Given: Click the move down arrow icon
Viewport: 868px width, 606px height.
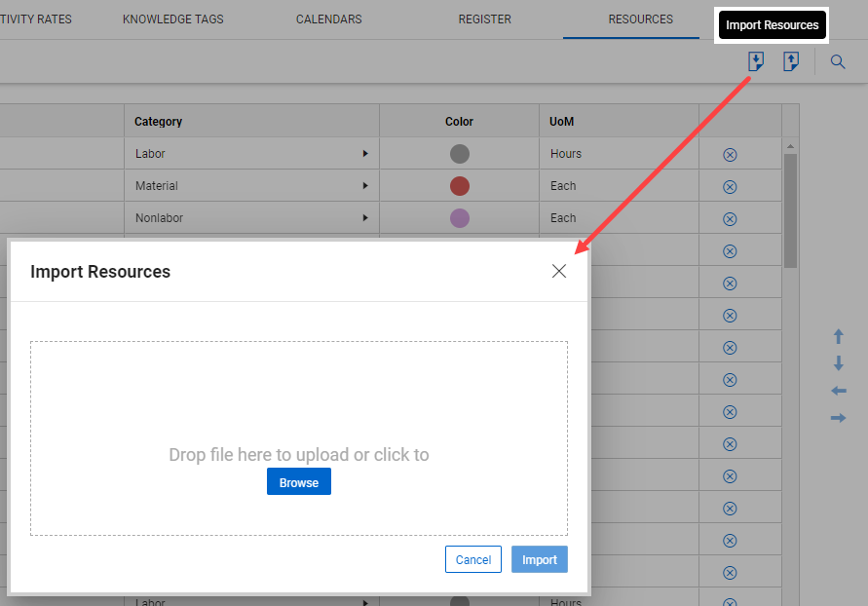Looking at the screenshot, I should 838,363.
